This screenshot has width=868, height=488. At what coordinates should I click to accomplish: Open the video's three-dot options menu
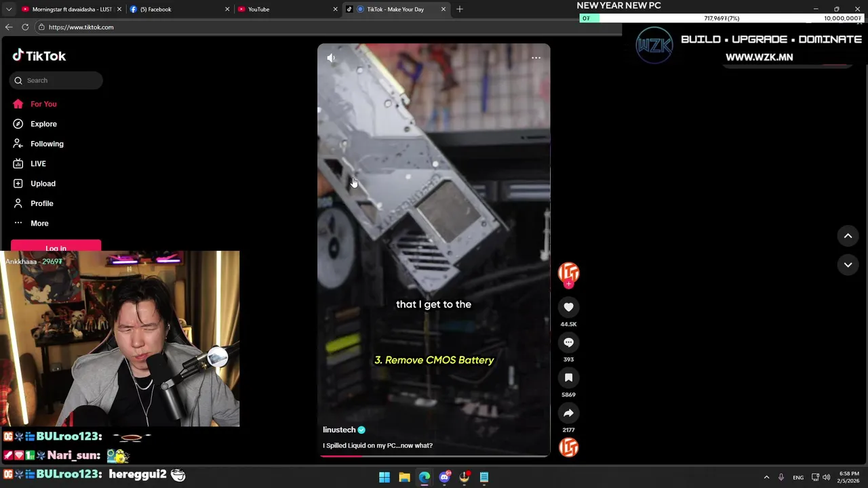(x=536, y=58)
